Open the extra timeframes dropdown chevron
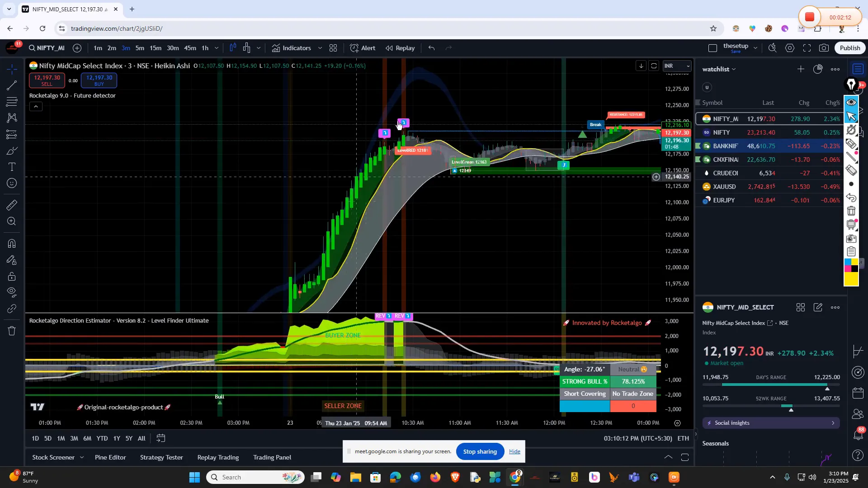 217,48
